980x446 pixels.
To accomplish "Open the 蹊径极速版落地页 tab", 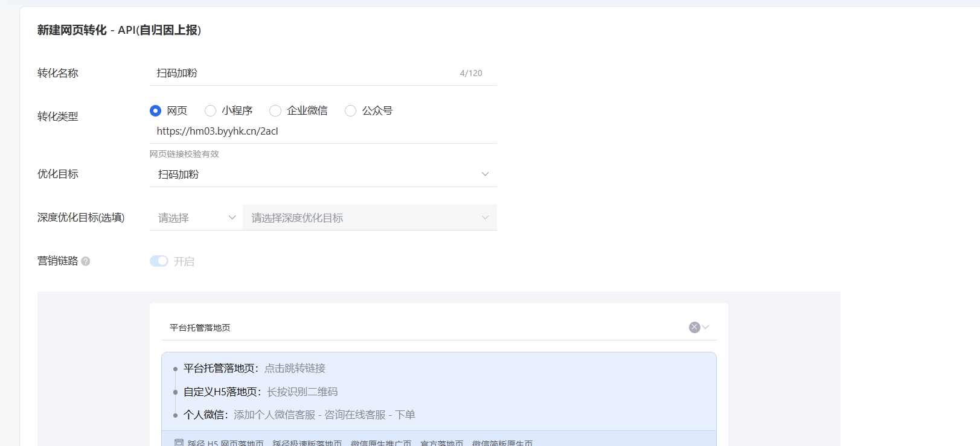I will (307, 443).
